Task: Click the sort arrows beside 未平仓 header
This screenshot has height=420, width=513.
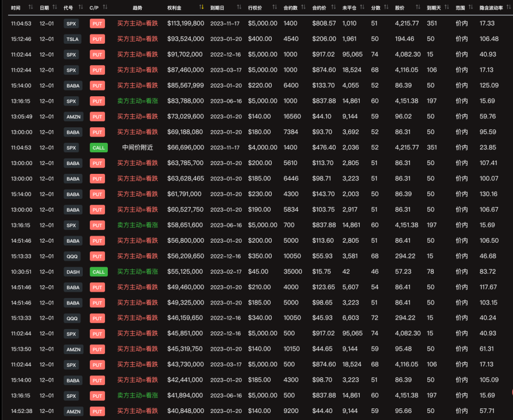Action: (362, 7)
